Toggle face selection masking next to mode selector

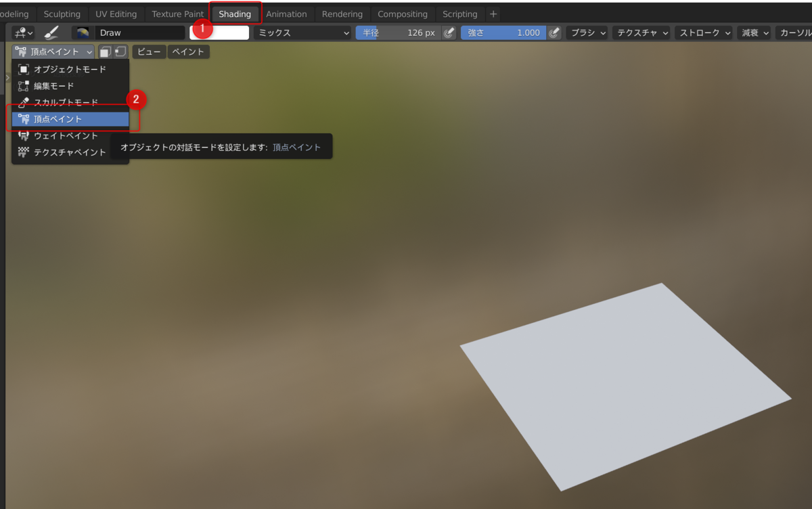[x=104, y=51]
